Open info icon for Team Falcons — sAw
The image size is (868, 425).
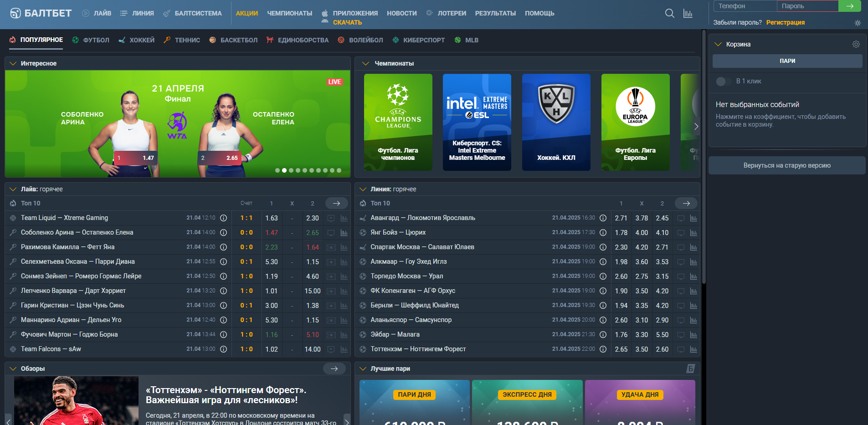(224, 349)
